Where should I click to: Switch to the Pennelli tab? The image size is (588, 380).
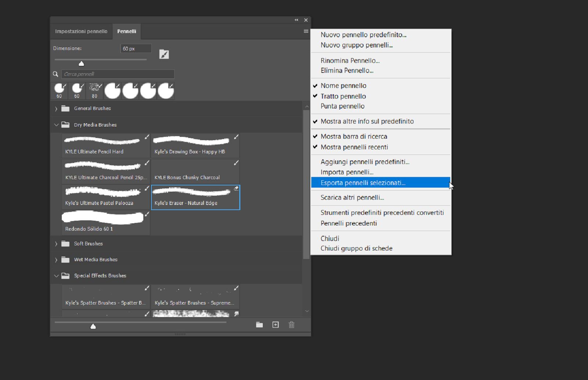coord(127,31)
